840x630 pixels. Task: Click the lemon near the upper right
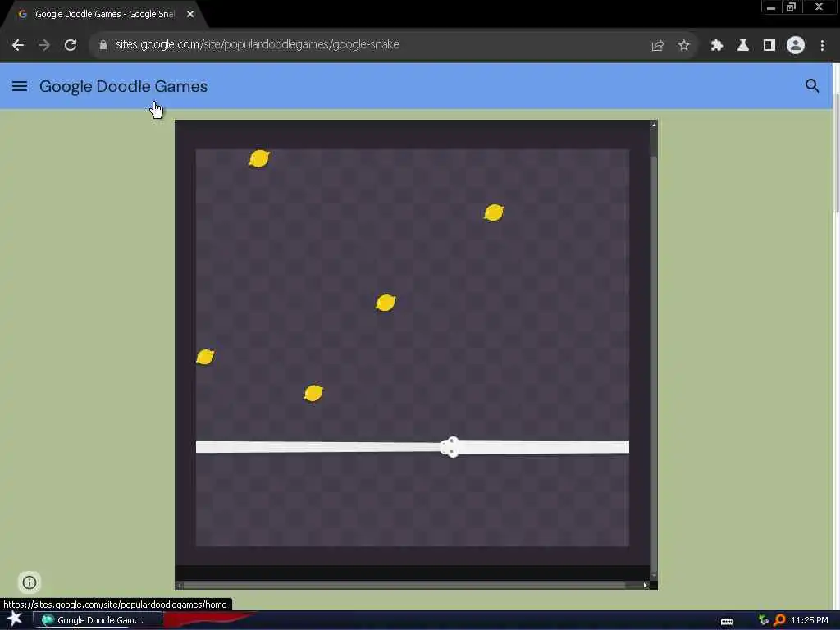[493, 212]
